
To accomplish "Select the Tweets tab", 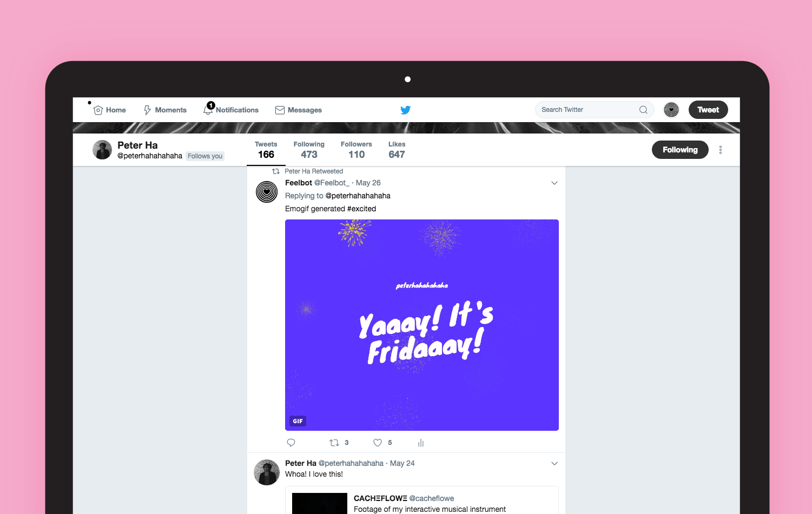I will click(266, 150).
